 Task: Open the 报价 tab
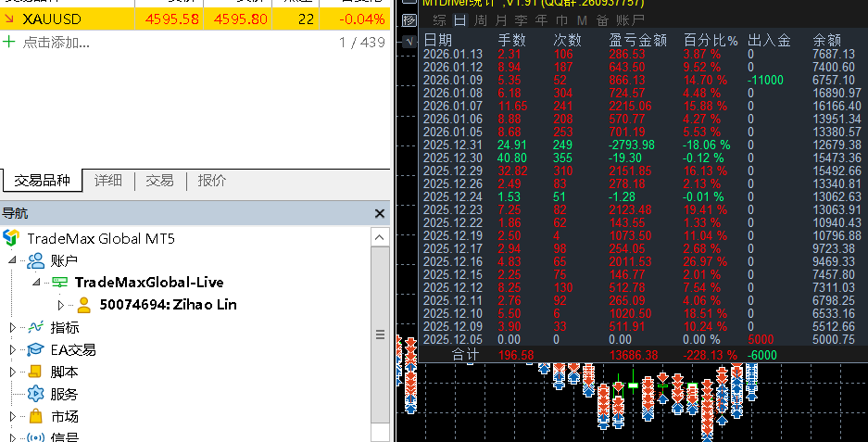tap(211, 181)
